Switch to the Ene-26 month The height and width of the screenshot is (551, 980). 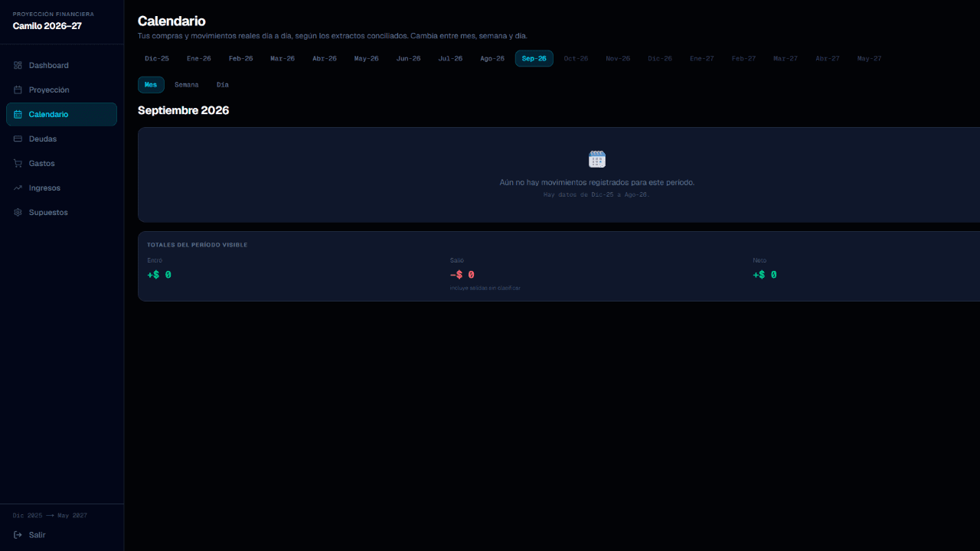click(x=199, y=58)
